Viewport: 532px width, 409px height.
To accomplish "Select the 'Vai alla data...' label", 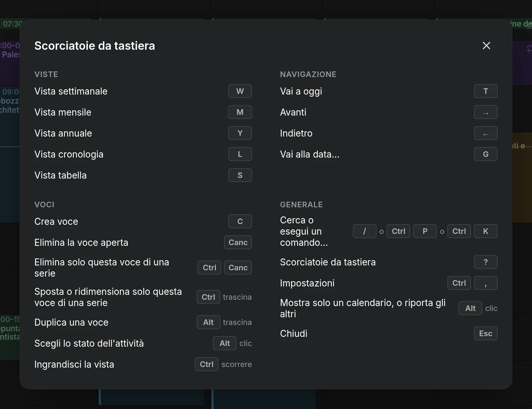I will click(310, 154).
